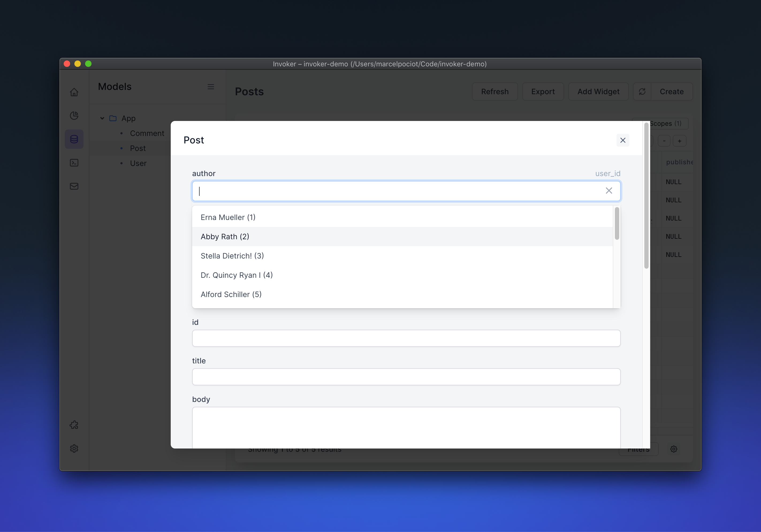Select the Post model
Viewport: 761px width, 532px height.
(138, 148)
